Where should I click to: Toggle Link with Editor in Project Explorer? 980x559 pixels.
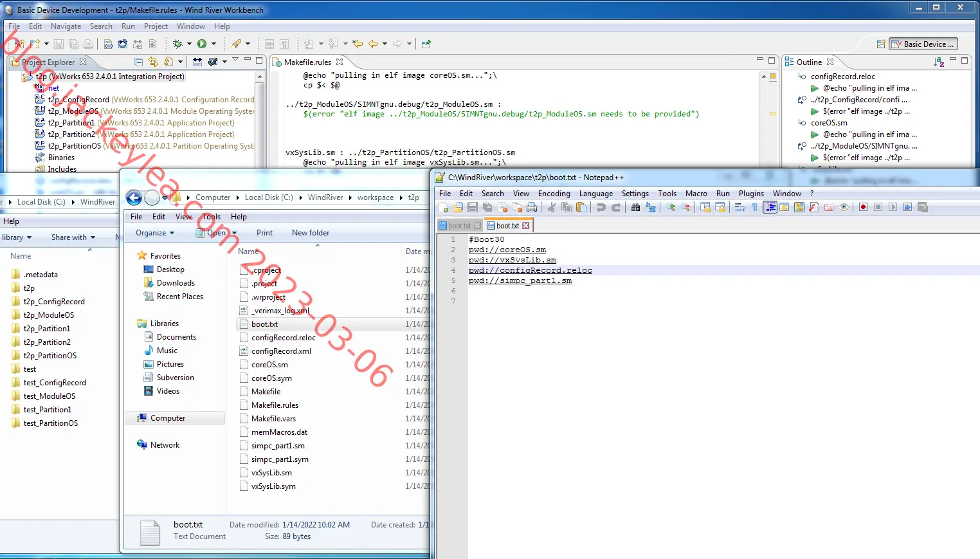click(153, 62)
